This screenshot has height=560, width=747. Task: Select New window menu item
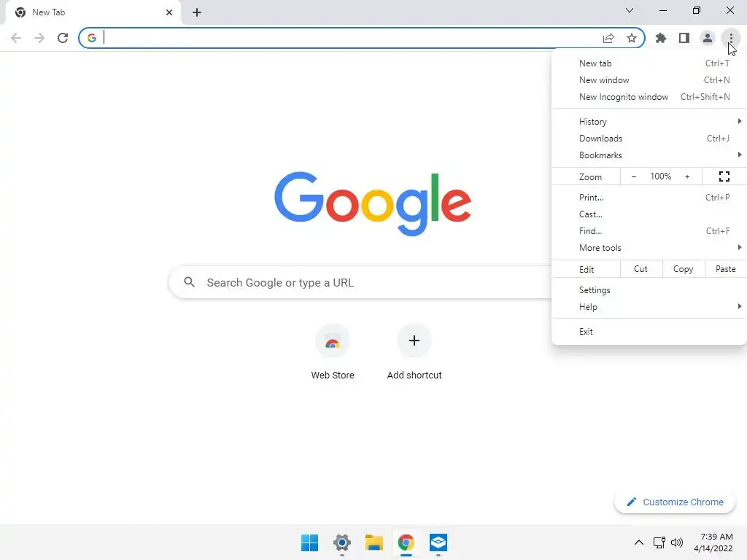click(649, 80)
